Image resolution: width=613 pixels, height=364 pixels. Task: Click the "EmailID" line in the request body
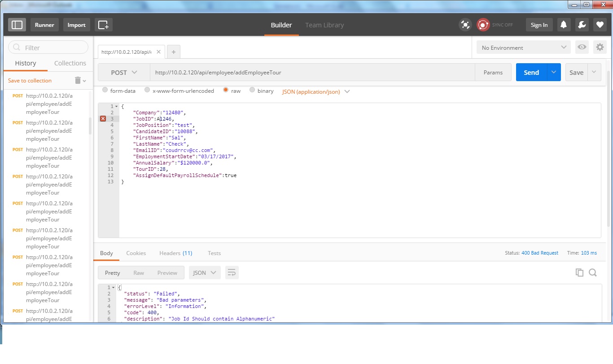[175, 150]
